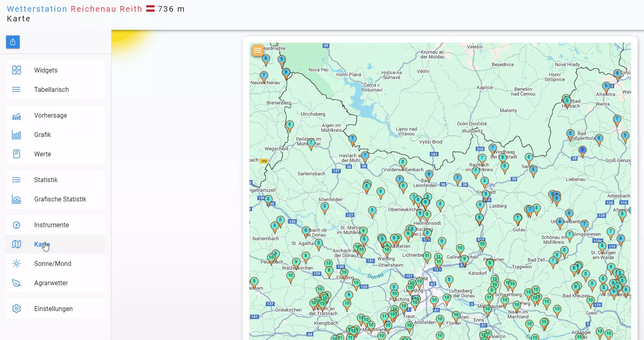Screen dimensions: 644x340
Task: Click the Austrian flag icon in header
Action: coord(150,8)
